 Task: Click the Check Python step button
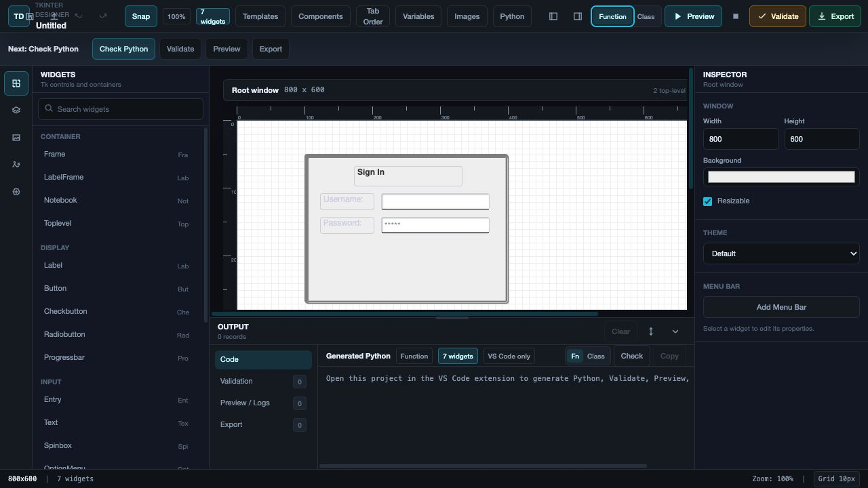(x=123, y=49)
